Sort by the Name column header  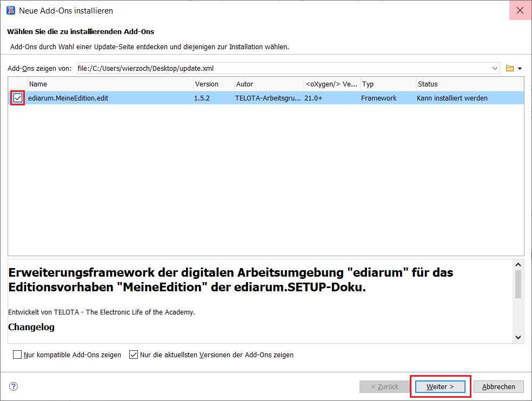[x=110, y=84]
